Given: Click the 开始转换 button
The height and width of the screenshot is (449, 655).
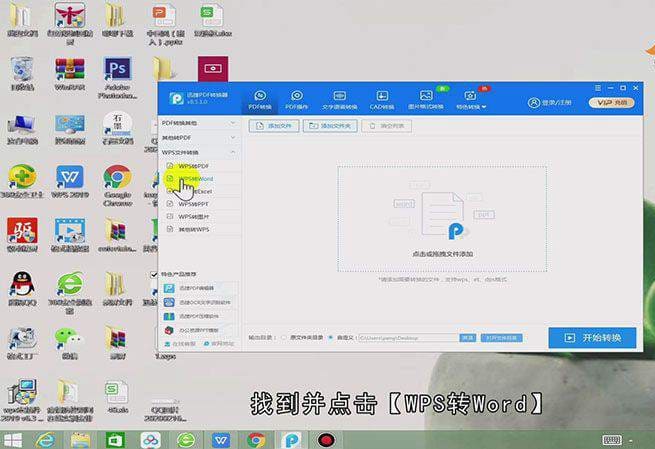Looking at the screenshot, I should pos(592,337).
